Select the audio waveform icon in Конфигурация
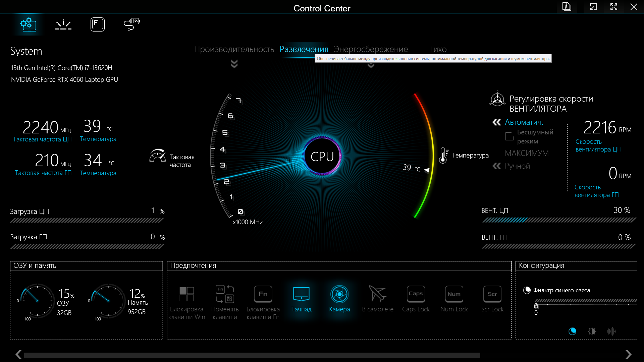This screenshot has width=644, height=362. click(611, 331)
